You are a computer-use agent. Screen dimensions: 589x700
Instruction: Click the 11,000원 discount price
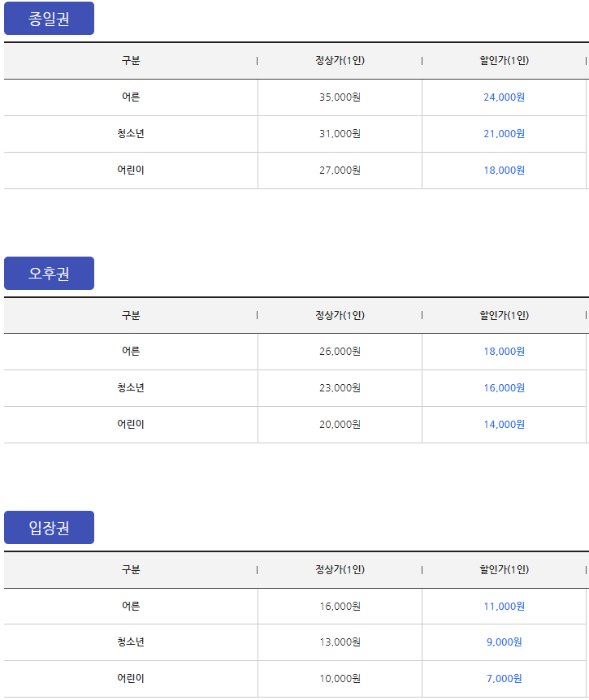pos(505,607)
